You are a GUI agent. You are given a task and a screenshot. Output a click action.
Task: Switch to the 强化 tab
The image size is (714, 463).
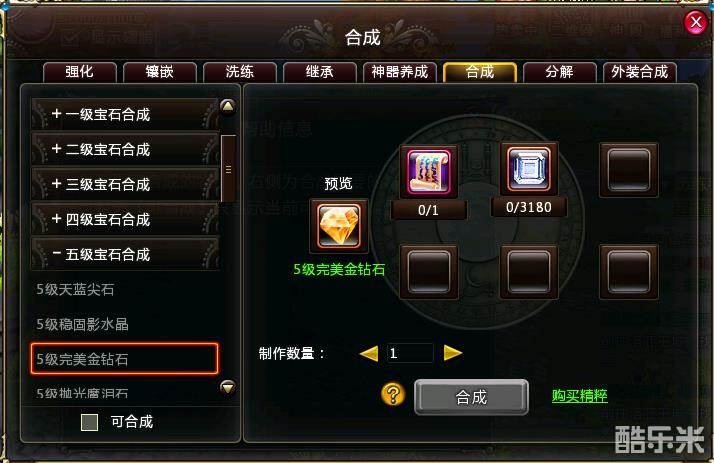80,72
